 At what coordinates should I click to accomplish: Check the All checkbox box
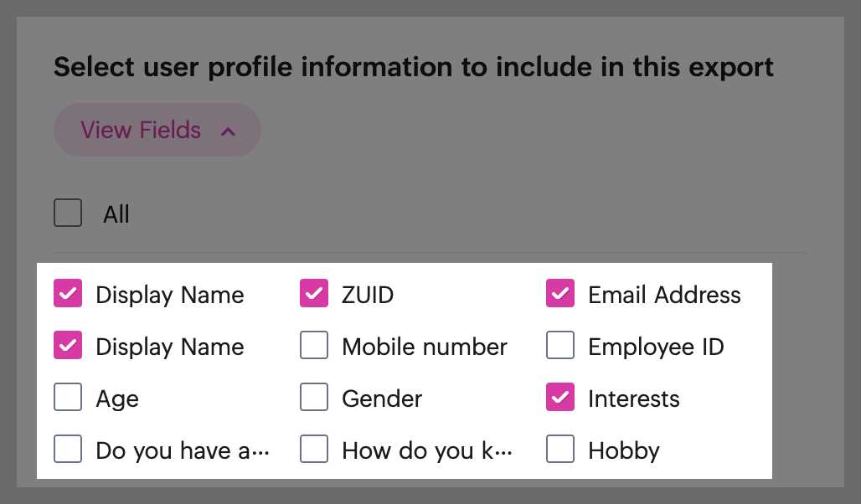point(68,213)
